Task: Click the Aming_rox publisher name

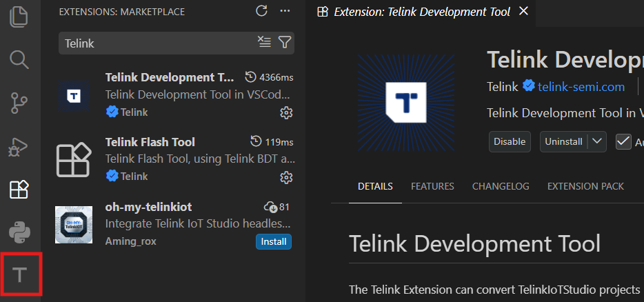Action: point(130,241)
